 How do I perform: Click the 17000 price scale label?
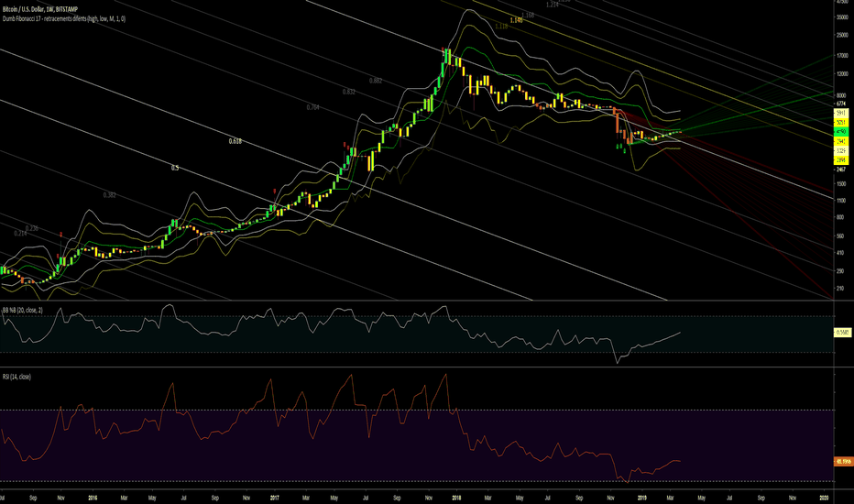(842, 56)
